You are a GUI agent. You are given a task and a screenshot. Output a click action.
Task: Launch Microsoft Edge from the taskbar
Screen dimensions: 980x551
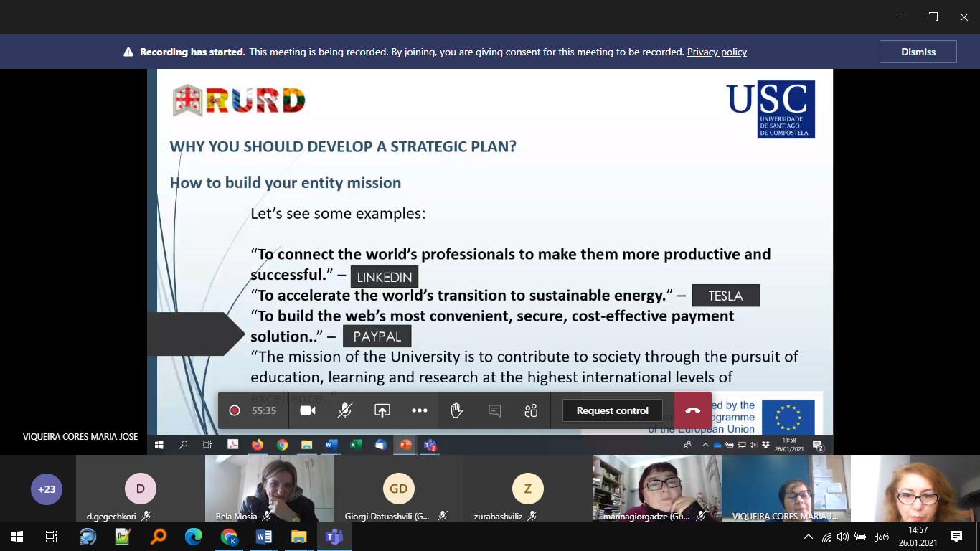pyautogui.click(x=194, y=537)
